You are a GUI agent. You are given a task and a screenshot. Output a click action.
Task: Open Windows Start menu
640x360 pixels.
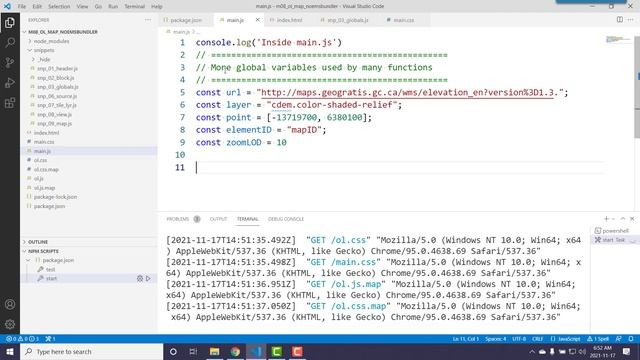pos(10,351)
